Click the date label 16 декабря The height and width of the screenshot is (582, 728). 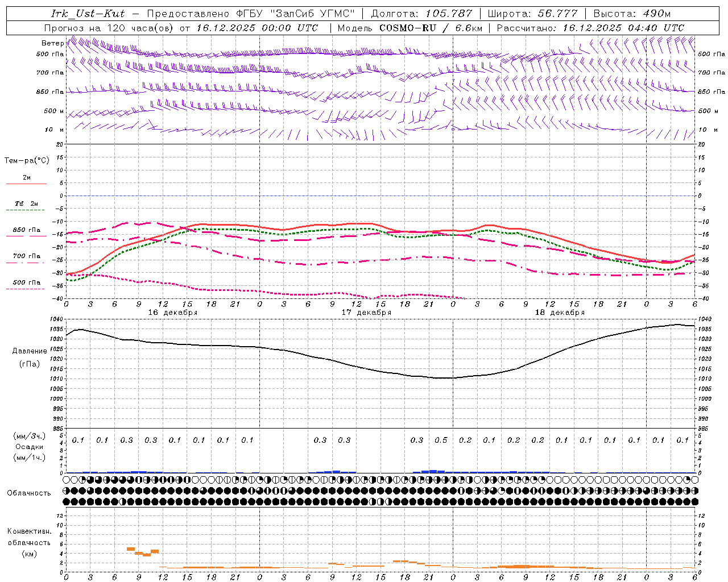[173, 313]
